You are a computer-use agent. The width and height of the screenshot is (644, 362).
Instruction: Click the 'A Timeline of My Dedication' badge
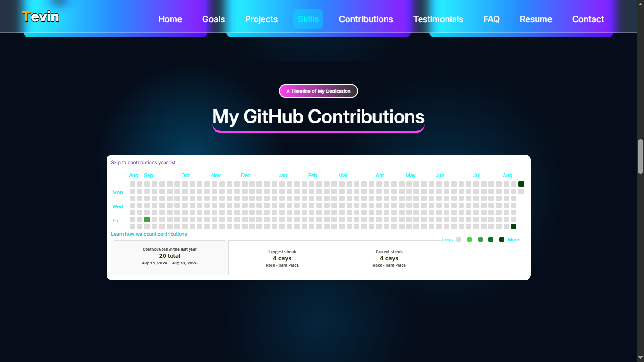(x=318, y=91)
